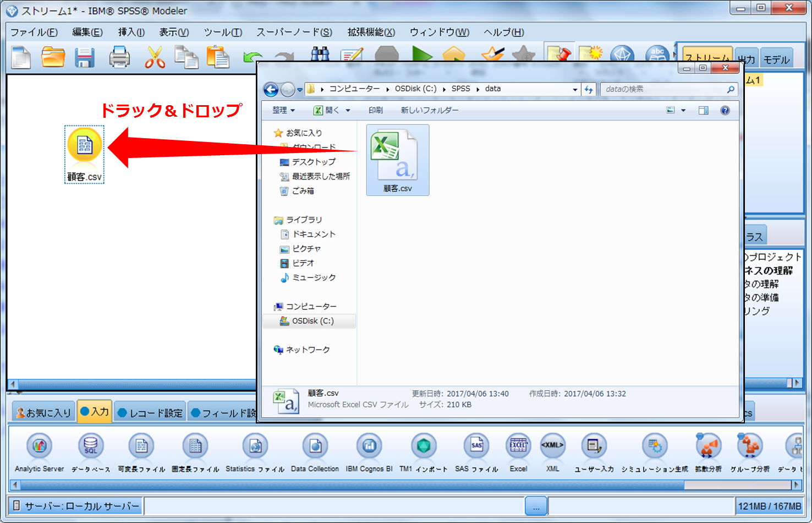This screenshot has height=523, width=812.
Task: Click the status bar ellipsis button
Action: [536, 506]
